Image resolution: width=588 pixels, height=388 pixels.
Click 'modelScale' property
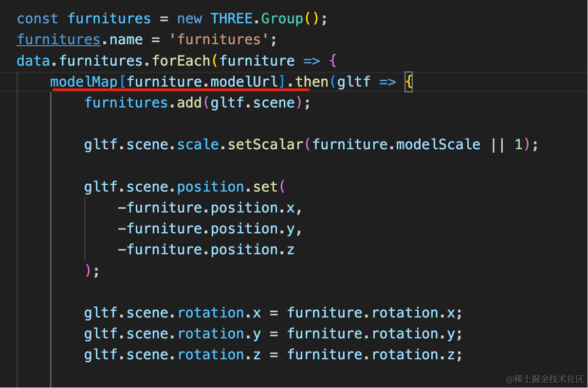[438, 144]
